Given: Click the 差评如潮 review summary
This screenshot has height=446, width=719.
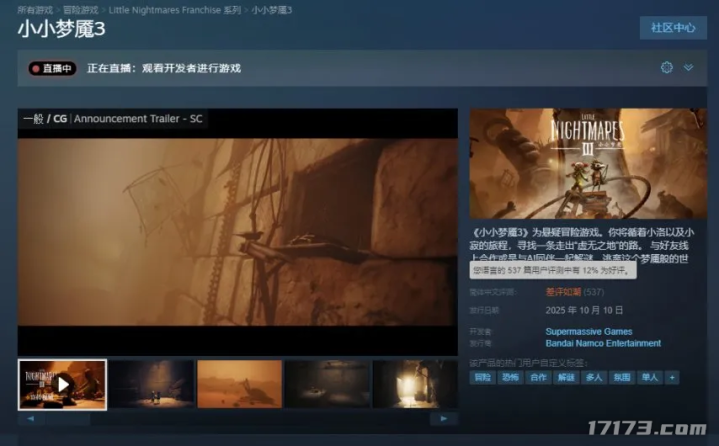Looking at the screenshot, I should point(564,292).
